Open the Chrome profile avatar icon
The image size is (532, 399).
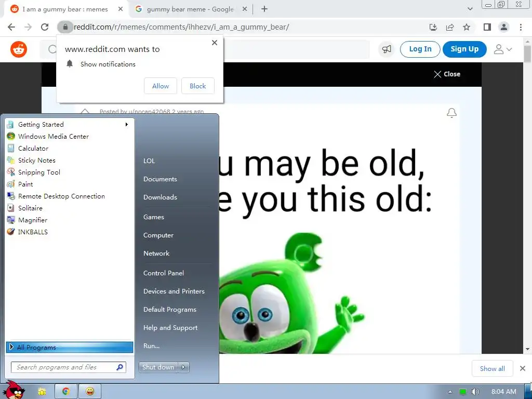[x=504, y=27]
